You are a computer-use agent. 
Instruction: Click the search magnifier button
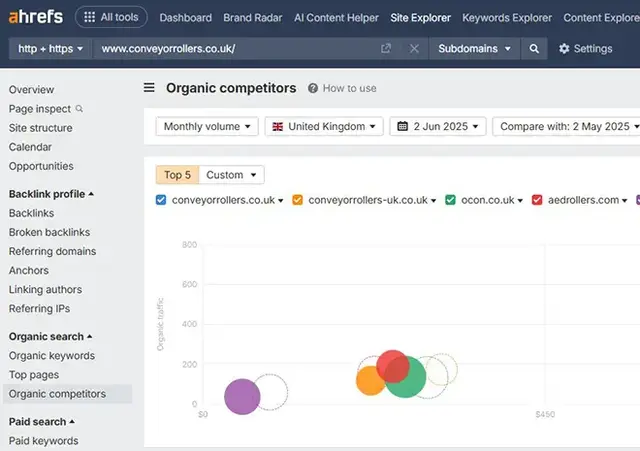(534, 49)
